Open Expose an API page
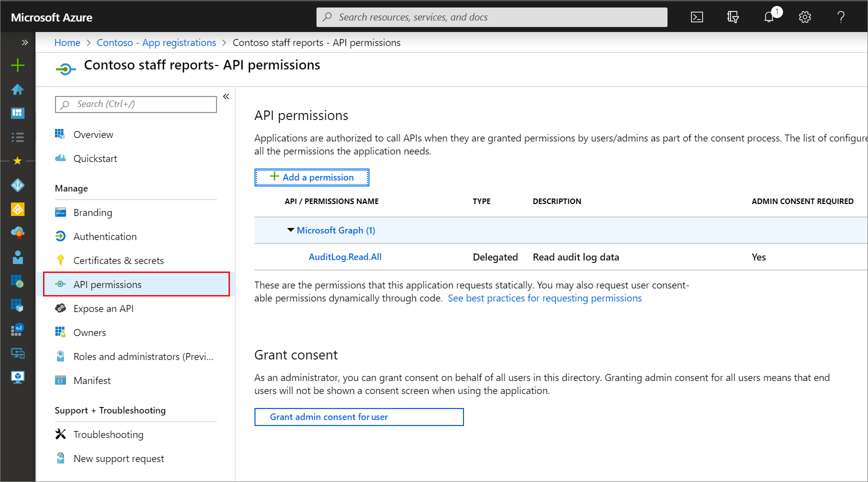Screen dimensions: 868x482 (x=103, y=308)
